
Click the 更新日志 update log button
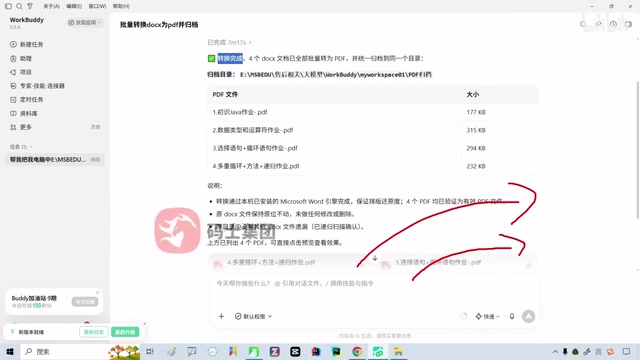(93, 332)
